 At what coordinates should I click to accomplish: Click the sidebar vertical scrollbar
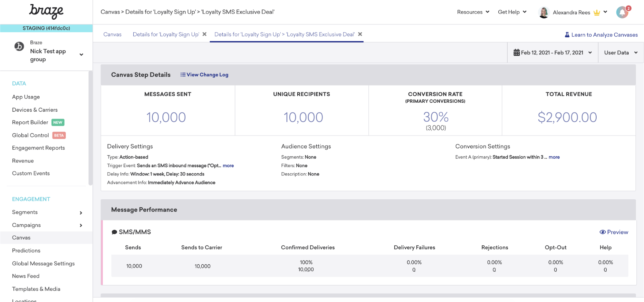click(90, 128)
